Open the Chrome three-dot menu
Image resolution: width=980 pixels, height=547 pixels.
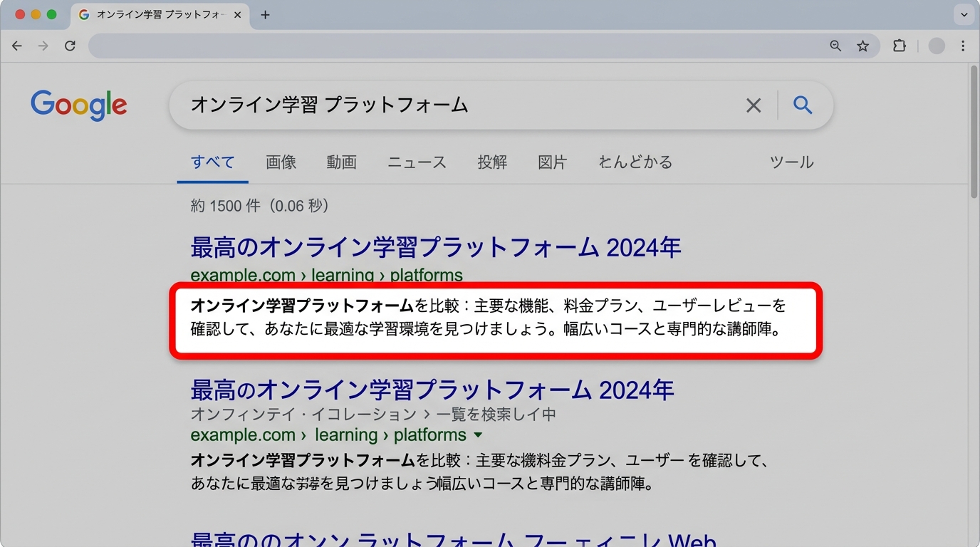pos(963,46)
